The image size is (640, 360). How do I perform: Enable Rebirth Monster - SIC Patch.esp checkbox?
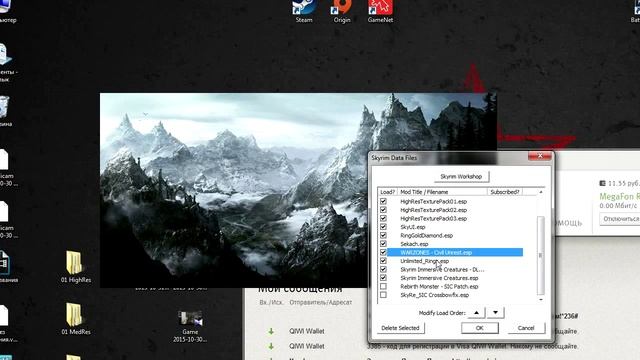pos(383,287)
